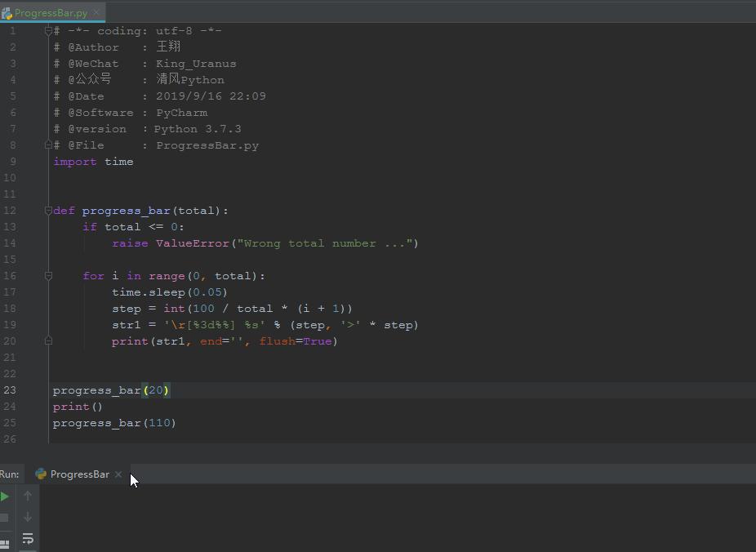Click the '\r[%3d%%] %s' format string
The width and height of the screenshot is (756, 552).
215,325
